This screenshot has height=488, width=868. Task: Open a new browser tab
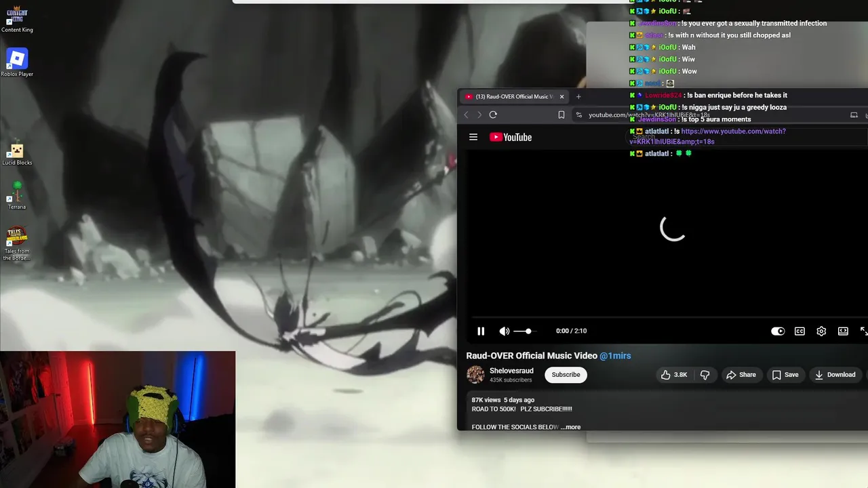tap(578, 96)
